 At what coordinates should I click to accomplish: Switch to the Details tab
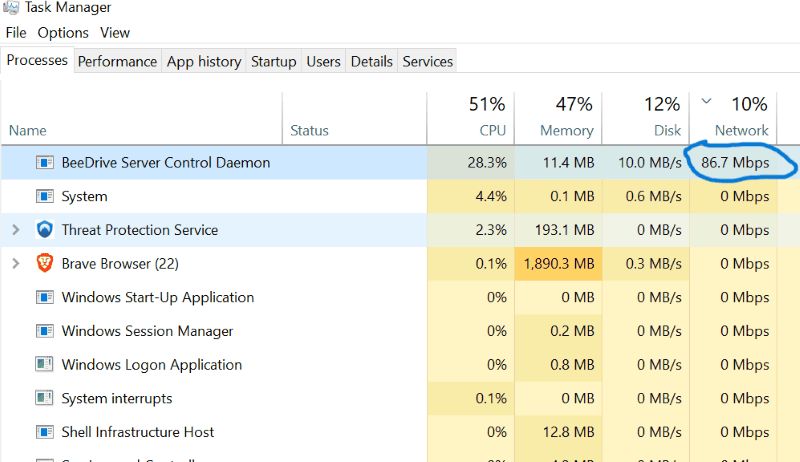[371, 62]
